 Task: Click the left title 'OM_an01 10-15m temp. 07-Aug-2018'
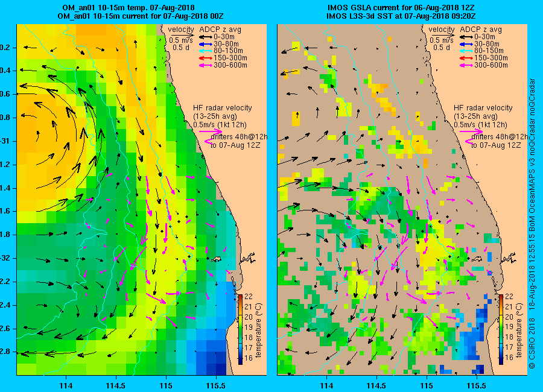[x=129, y=8]
